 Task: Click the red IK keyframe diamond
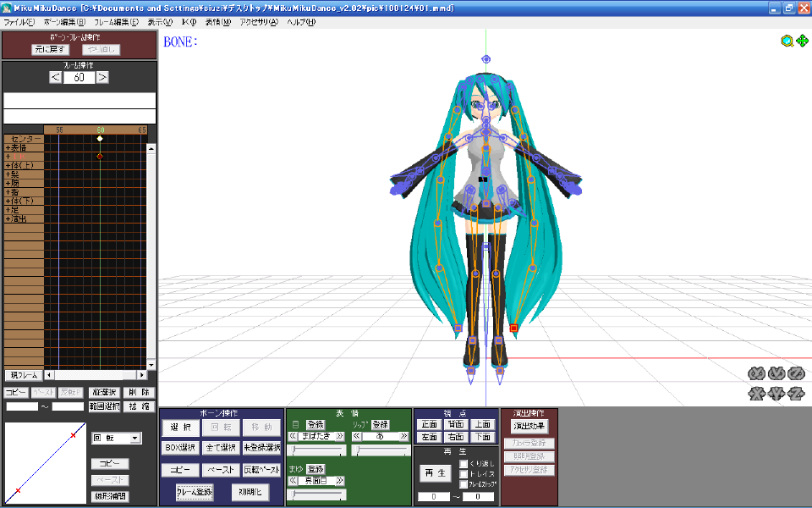click(x=100, y=156)
